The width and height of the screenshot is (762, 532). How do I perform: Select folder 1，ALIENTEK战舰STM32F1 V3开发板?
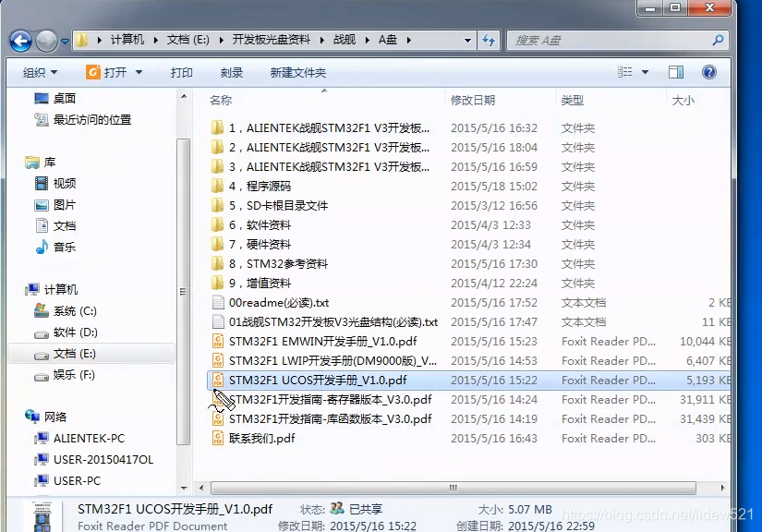click(329, 128)
